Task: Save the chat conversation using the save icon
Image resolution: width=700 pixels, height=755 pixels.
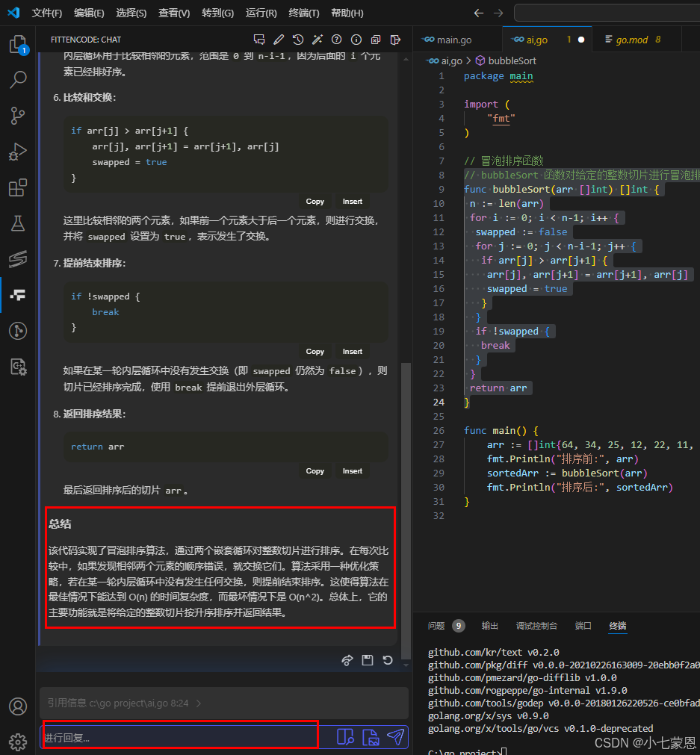Action: [x=367, y=661]
